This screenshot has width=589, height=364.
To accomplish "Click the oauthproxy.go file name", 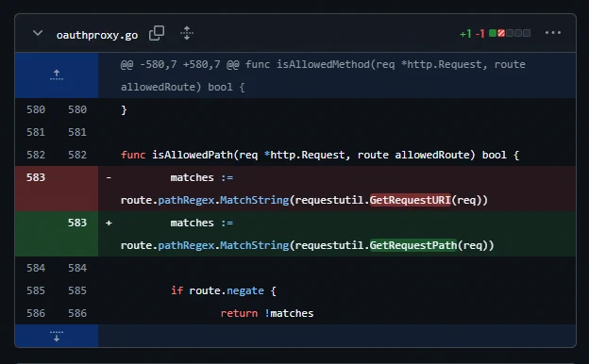I will (x=97, y=35).
